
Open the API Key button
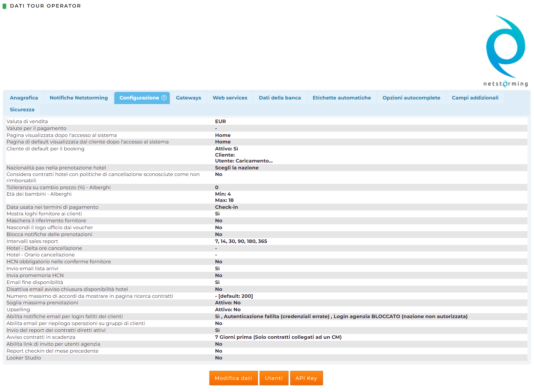pos(306,378)
